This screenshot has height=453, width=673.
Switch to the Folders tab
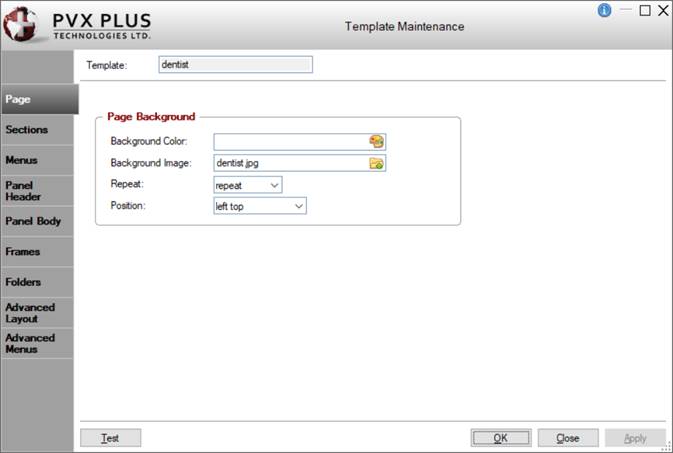tap(37, 282)
